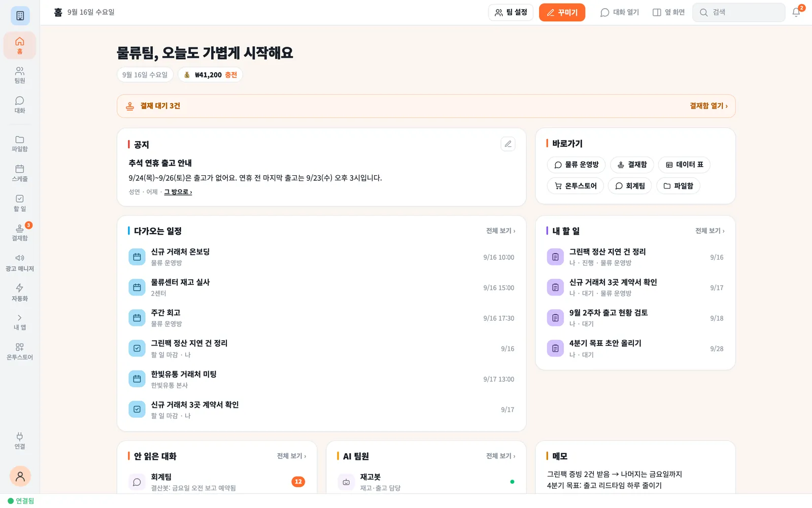The height and width of the screenshot is (508, 812).
Task: Open 결재함 in sidebar
Action: click(20, 233)
